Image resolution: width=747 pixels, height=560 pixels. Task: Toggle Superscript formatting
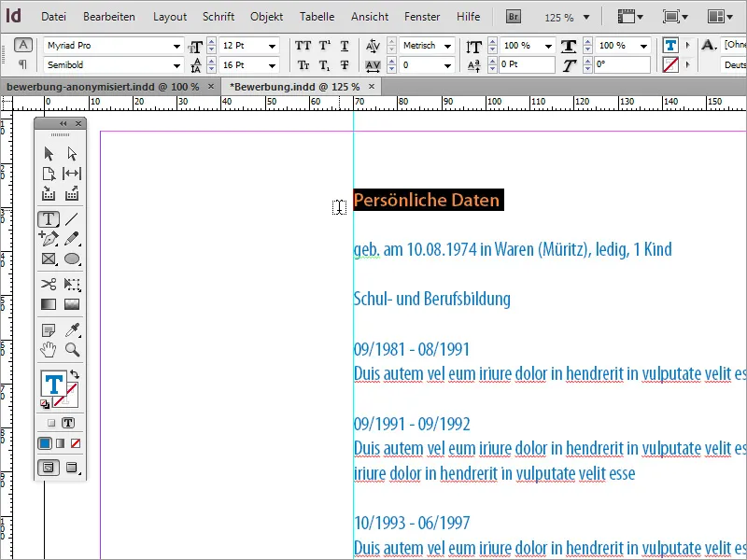point(325,46)
